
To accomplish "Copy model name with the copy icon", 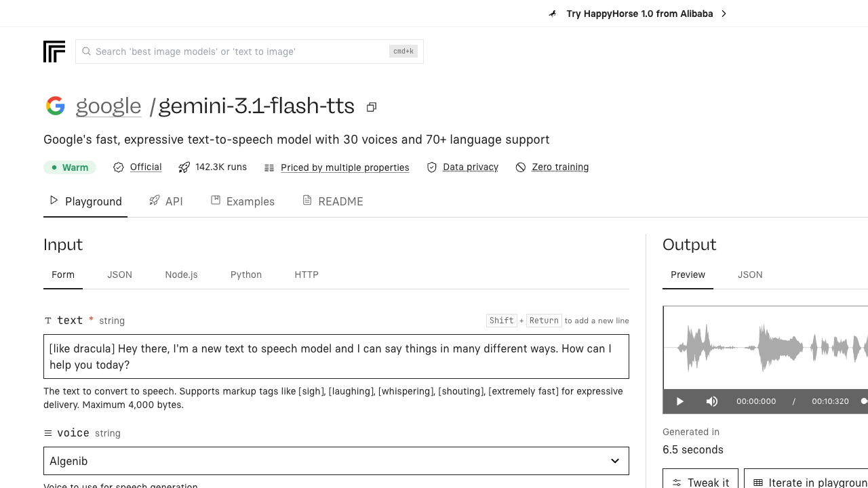I will (372, 107).
